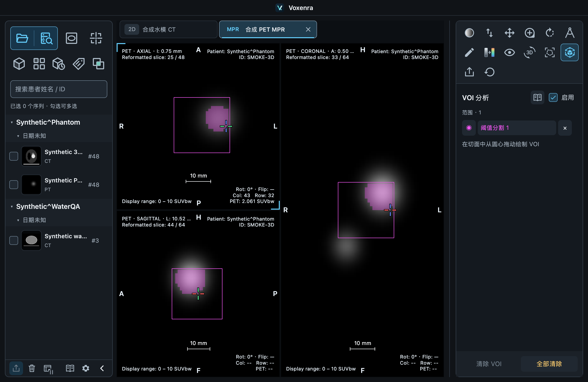588x382 pixels.
Task: Click the magenta VOI color swatch
Action: pos(469,128)
